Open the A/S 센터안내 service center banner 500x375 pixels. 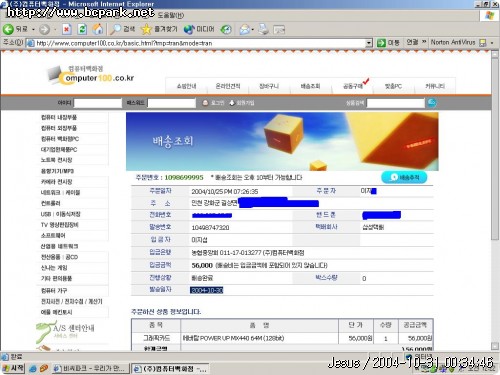coord(66,331)
